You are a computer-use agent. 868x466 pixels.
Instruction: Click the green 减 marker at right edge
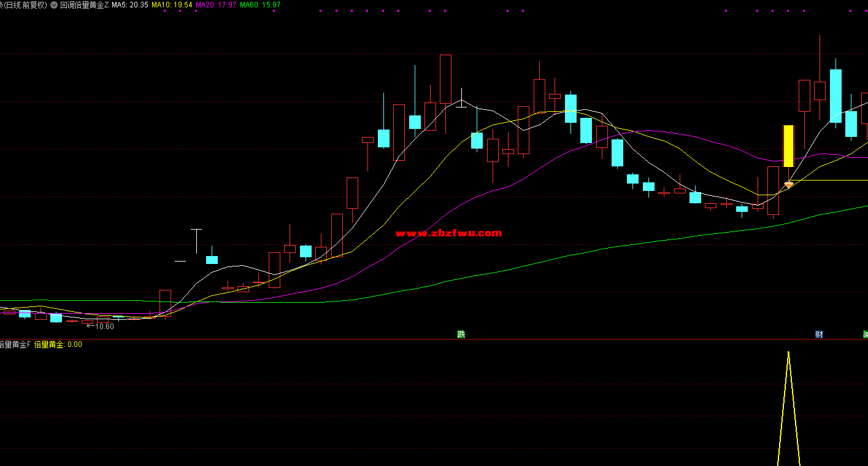coord(865,334)
